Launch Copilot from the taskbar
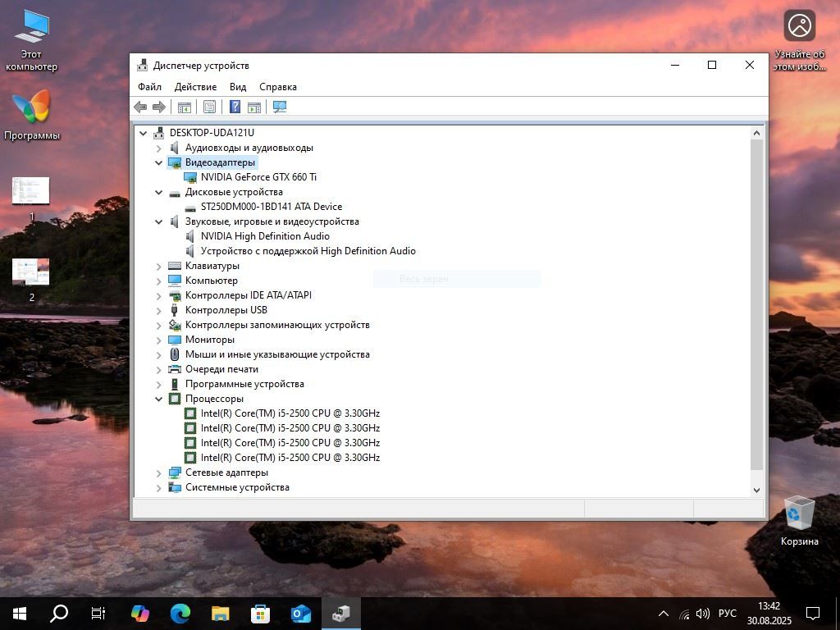840x630 pixels. tap(139, 614)
